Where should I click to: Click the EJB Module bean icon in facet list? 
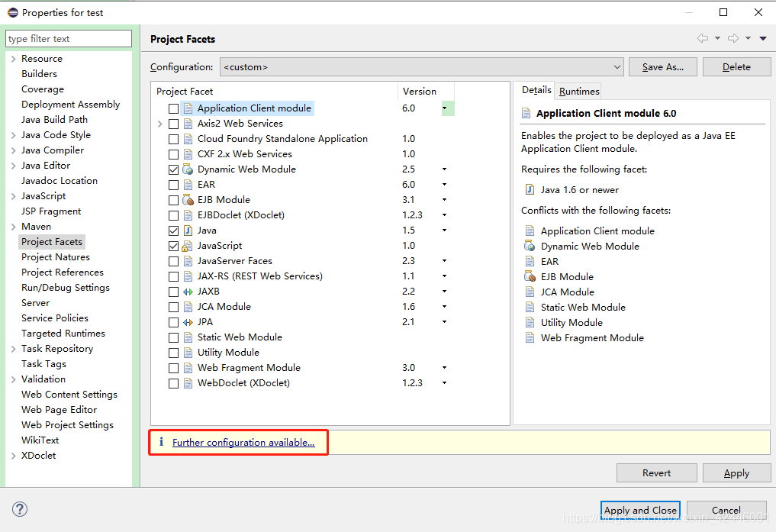(188, 200)
